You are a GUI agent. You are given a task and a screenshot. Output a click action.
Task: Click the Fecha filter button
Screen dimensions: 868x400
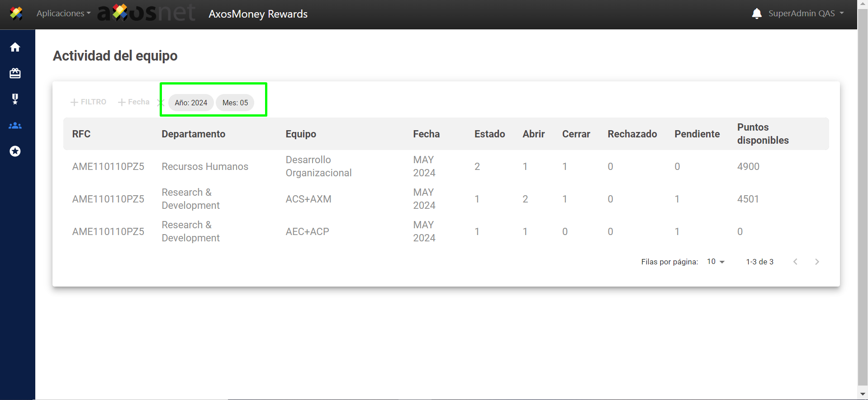(x=134, y=102)
